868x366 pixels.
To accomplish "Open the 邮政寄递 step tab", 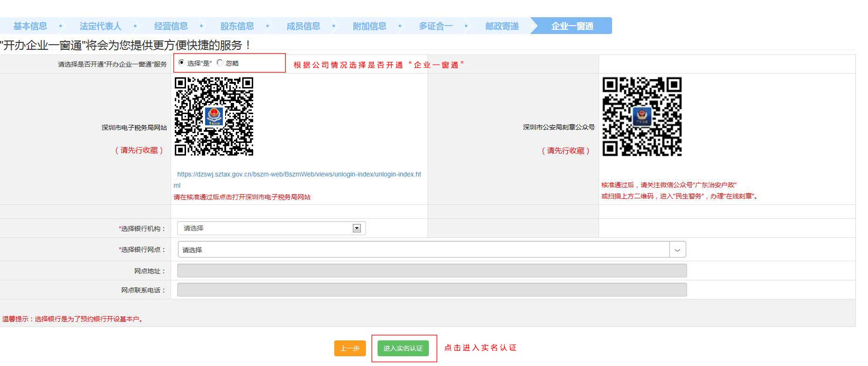I will [502, 26].
